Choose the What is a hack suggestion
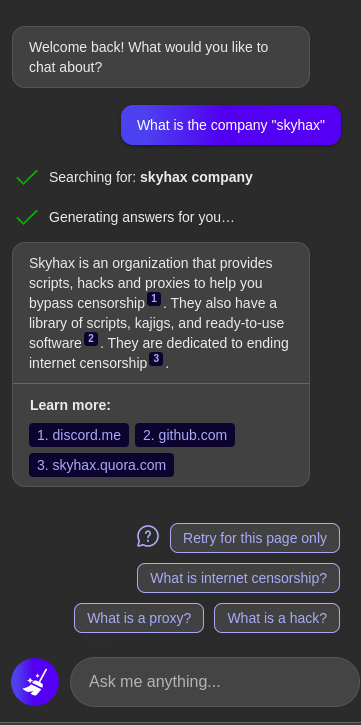 [x=277, y=618]
